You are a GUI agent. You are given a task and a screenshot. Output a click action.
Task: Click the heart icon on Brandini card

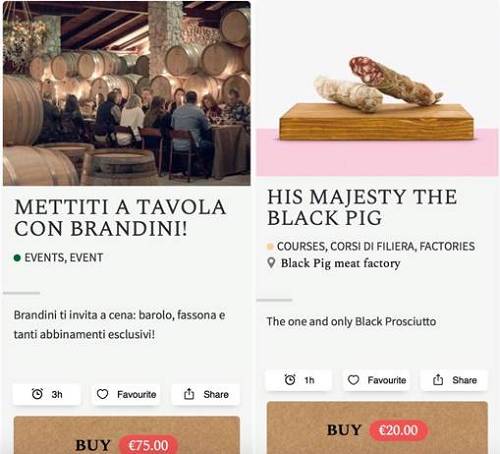[102, 394]
